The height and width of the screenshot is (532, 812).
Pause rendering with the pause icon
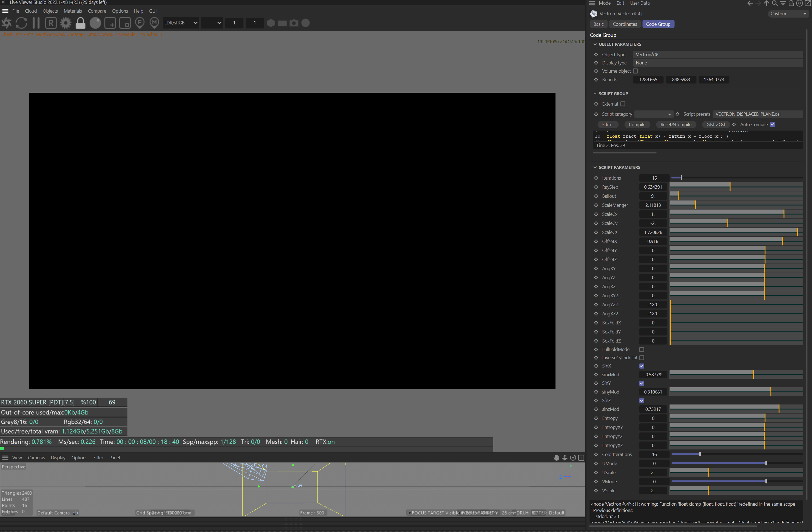36,23
